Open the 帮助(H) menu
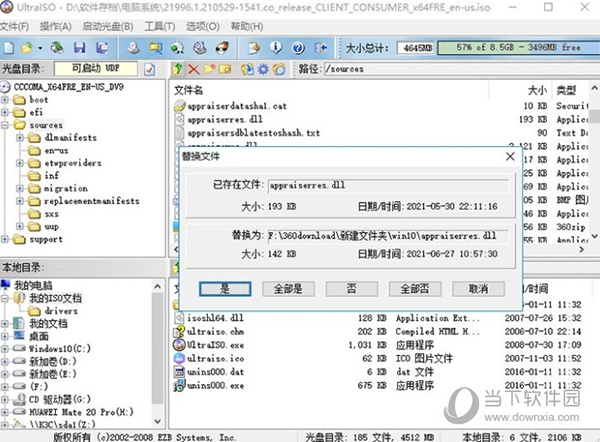 tap(247, 26)
